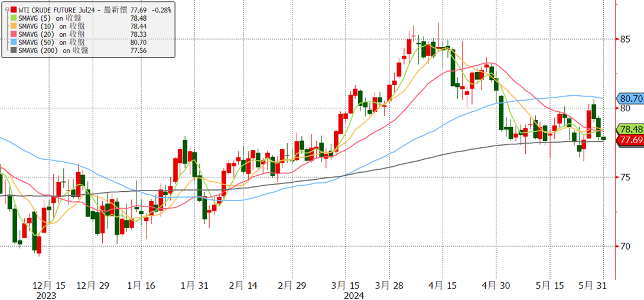Click the '5月 15' date axis label
The width and height of the screenshot is (644, 300).
click(x=549, y=285)
